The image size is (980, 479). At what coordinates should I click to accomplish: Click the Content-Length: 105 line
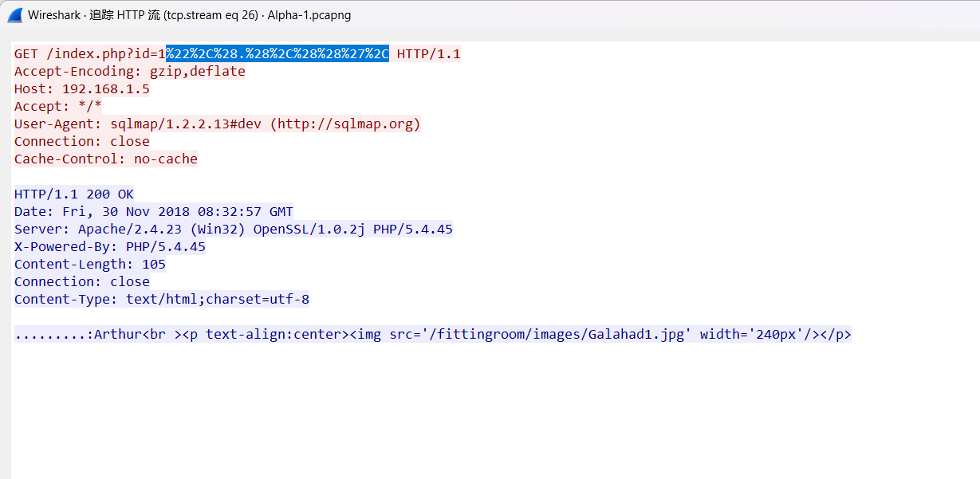point(90,265)
